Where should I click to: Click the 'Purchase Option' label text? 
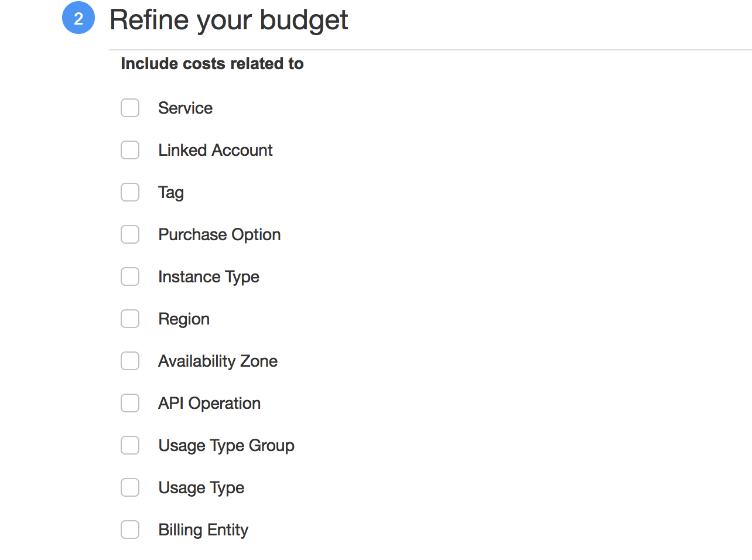tap(219, 234)
